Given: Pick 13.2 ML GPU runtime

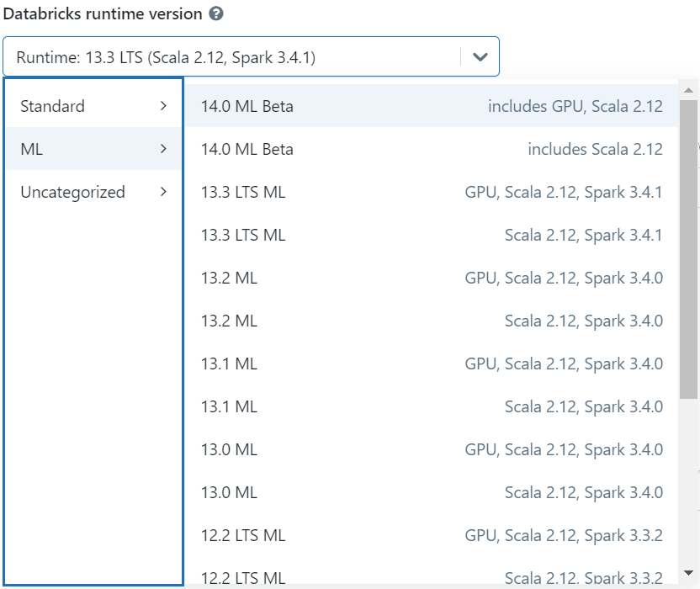Looking at the screenshot, I should (x=432, y=278).
